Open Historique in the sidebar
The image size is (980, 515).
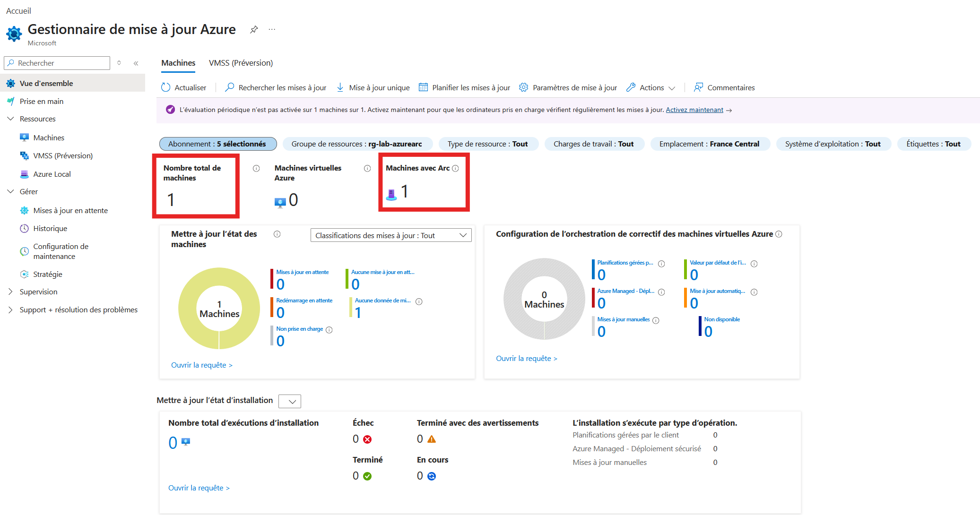[x=50, y=228]
